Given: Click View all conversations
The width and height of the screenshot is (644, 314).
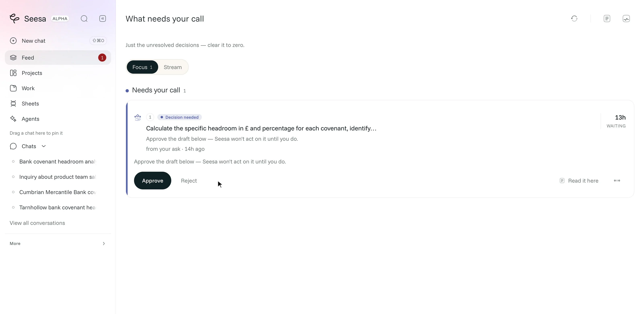Looking at the screenshot, I should 37,223.
